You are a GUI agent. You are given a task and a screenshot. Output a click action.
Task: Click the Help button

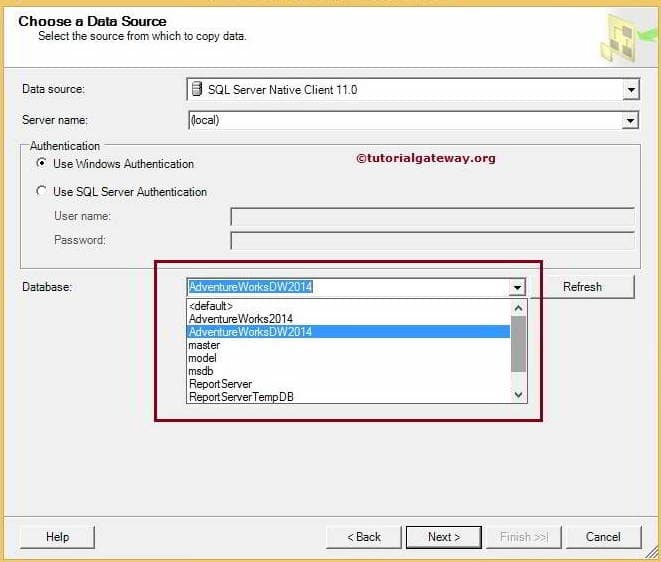pyautogui.click(x=57, y=537)
